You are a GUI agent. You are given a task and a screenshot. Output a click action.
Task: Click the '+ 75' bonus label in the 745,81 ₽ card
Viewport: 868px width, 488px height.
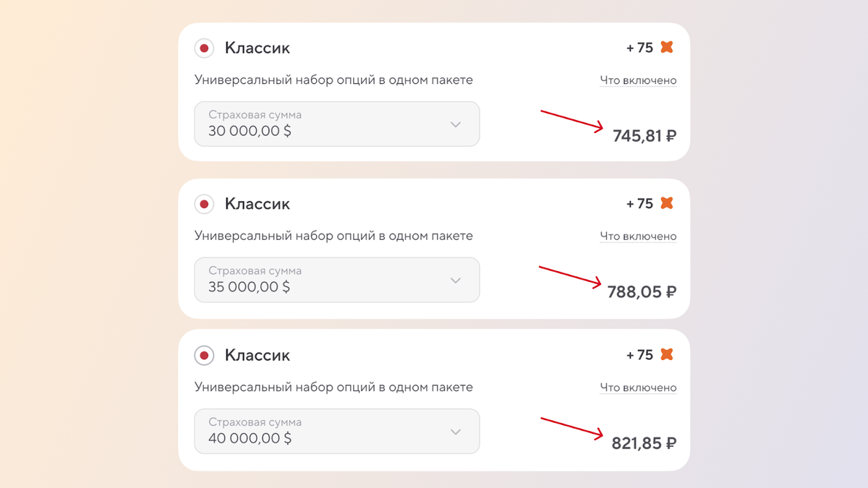639,48
